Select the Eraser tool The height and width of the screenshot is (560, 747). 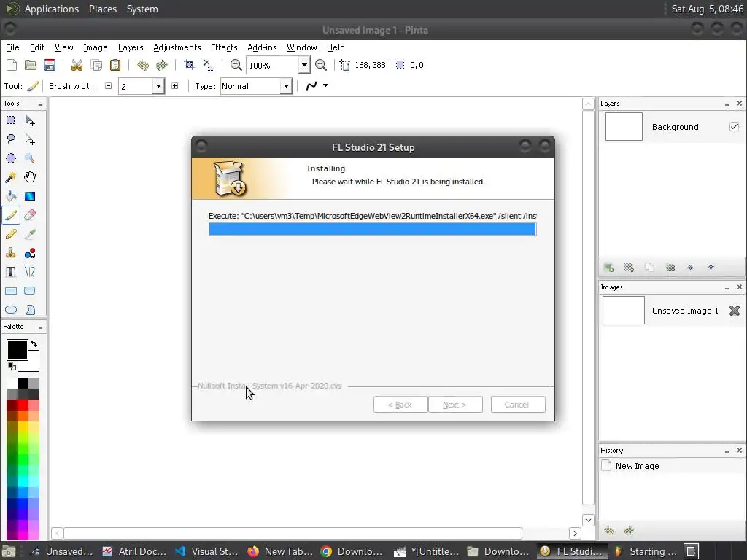tap(30, 215)
